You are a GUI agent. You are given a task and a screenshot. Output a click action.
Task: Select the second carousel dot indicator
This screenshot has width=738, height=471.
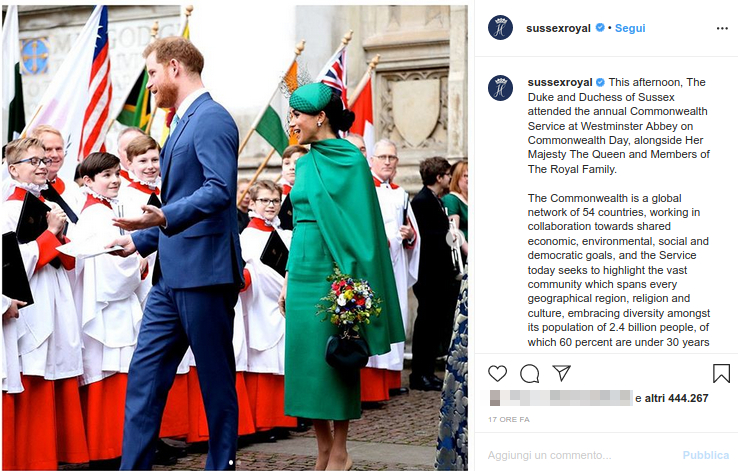click(238, 463)
